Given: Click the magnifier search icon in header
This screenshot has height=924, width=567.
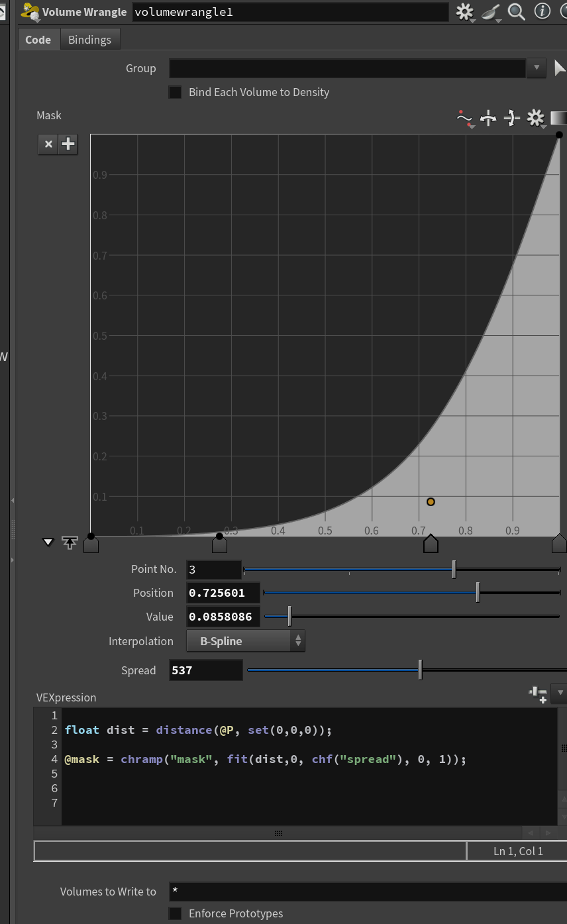Looking at the screenshot, I should [x=516, y=11].
